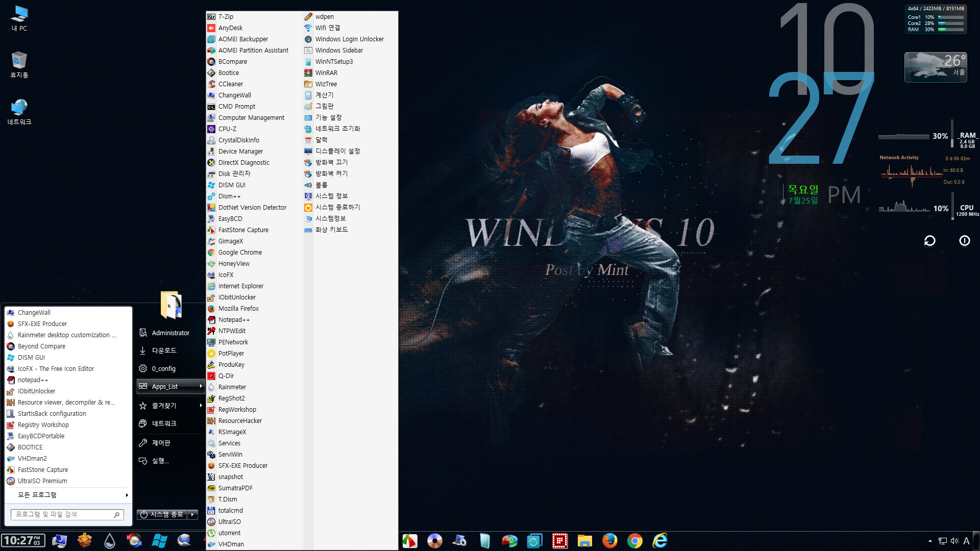Click the Q-Dir icon in Apps list
The width and height of the screenshot is (980, 551).
point(211,376)
